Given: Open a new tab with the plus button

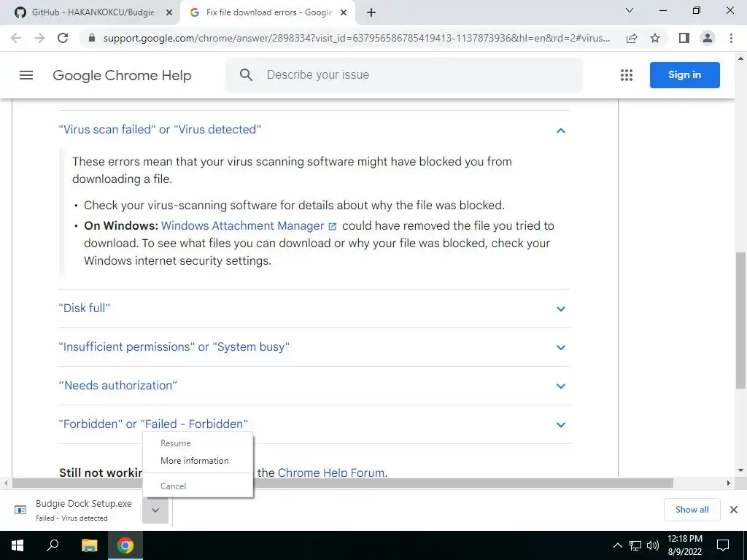Looking at the screenshot, I should pyautogui.click(x=371, y=12).
